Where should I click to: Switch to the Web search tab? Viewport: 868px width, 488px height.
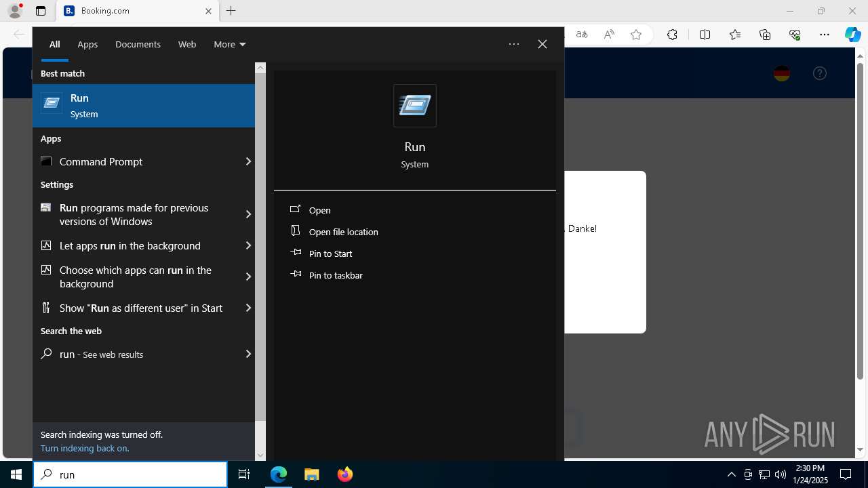coord(187,44)
